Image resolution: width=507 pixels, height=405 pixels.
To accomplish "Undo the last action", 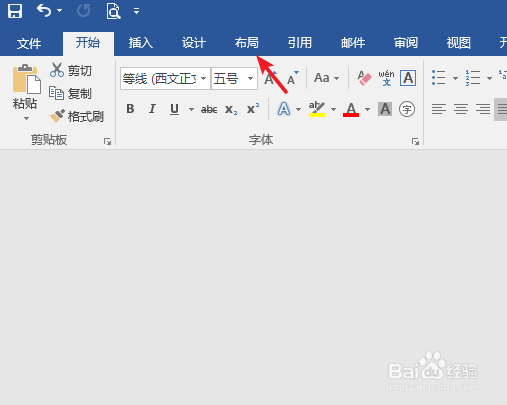I will coord(44,11).
